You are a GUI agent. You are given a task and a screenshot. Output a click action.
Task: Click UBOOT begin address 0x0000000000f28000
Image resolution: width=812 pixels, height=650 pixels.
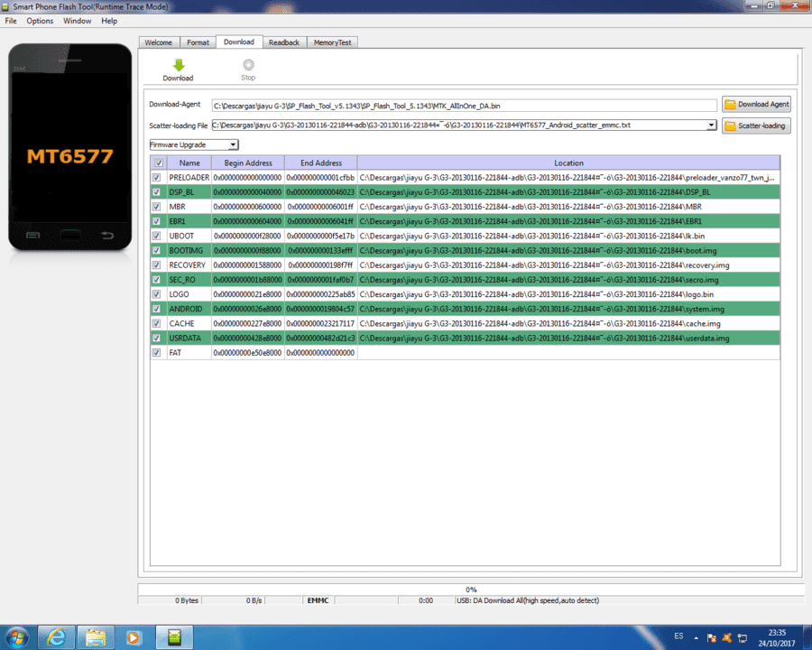coord(248,236)
